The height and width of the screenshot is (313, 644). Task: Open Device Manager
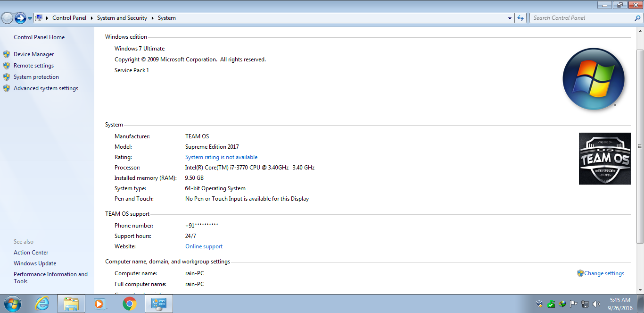(33, 54)
